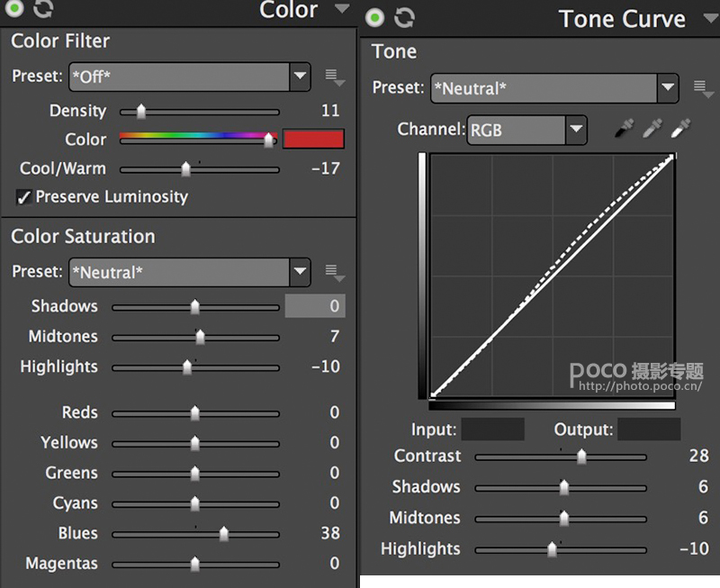Click the Contrast slider handle

click(x=581, y=457)
